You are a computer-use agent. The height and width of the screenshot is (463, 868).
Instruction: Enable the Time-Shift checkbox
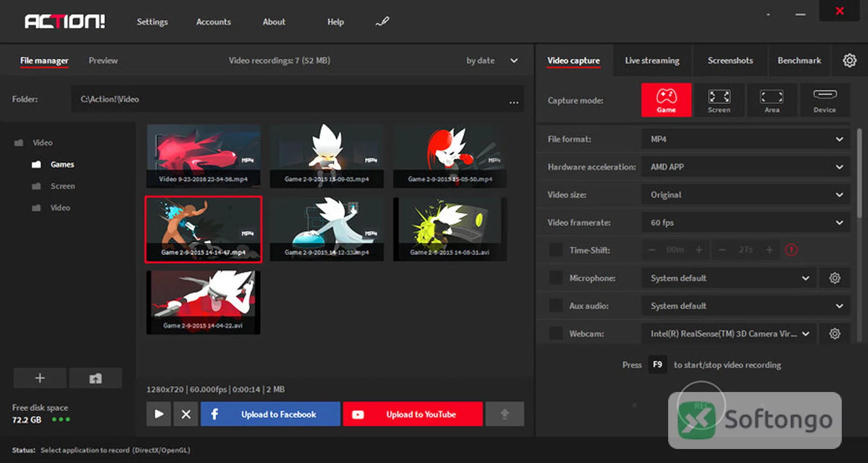(x=556, y=250)
